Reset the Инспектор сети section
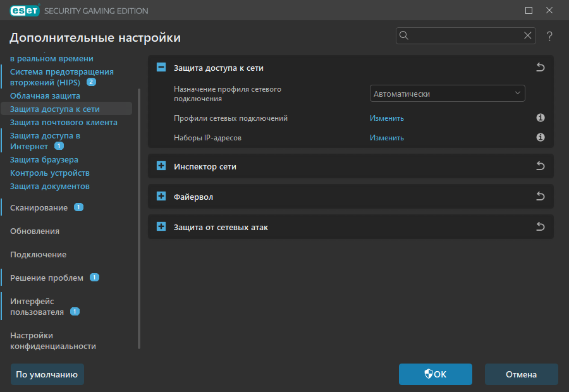Image resolution: width=569 pixels, height=392 pixels. point(541,166)
